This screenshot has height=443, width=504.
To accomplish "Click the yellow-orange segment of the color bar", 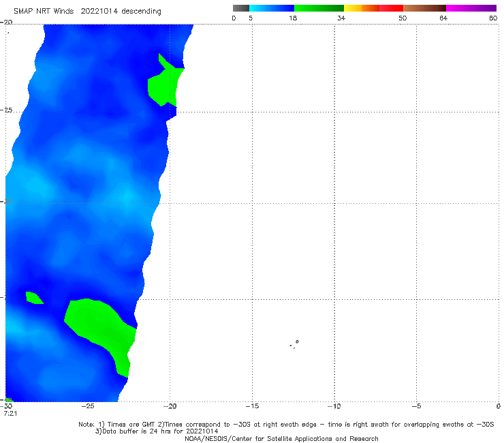I will (x=362, y=8).
